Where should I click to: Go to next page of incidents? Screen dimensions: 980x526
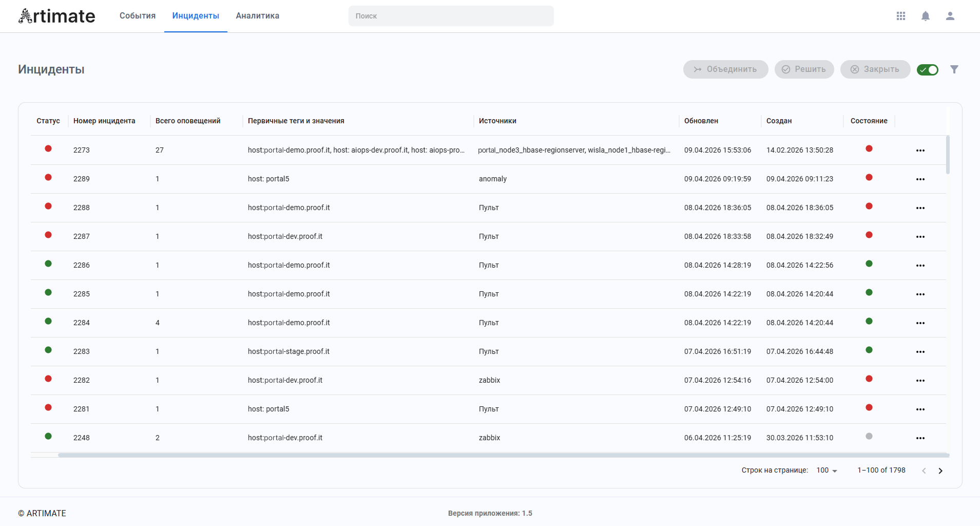tap(940, 471)
